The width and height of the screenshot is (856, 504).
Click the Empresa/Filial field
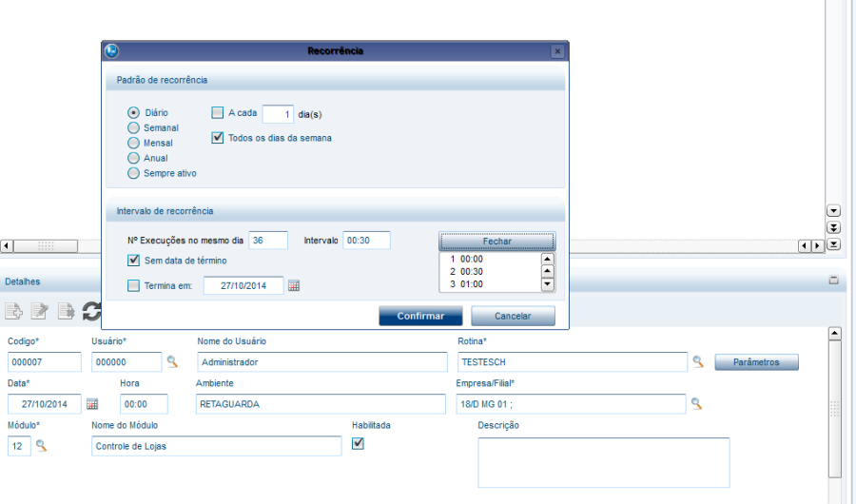pyautogui.click(x=571, y=404)
